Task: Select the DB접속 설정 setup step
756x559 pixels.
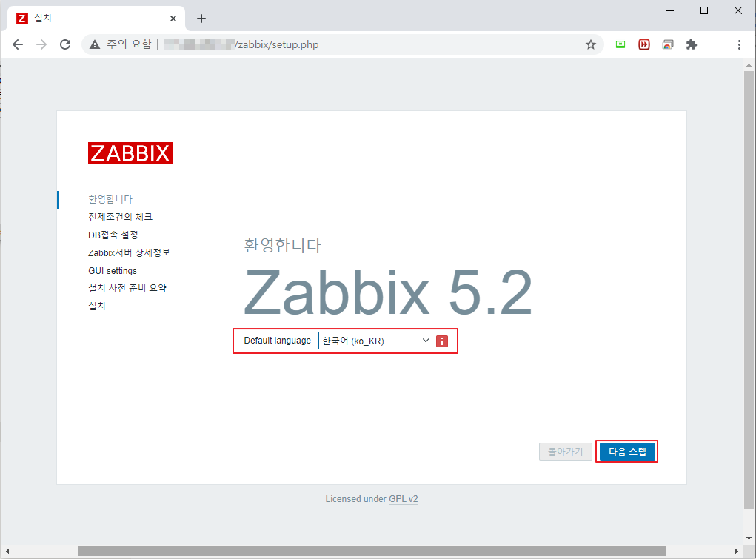Action: (x=113, y=235)
